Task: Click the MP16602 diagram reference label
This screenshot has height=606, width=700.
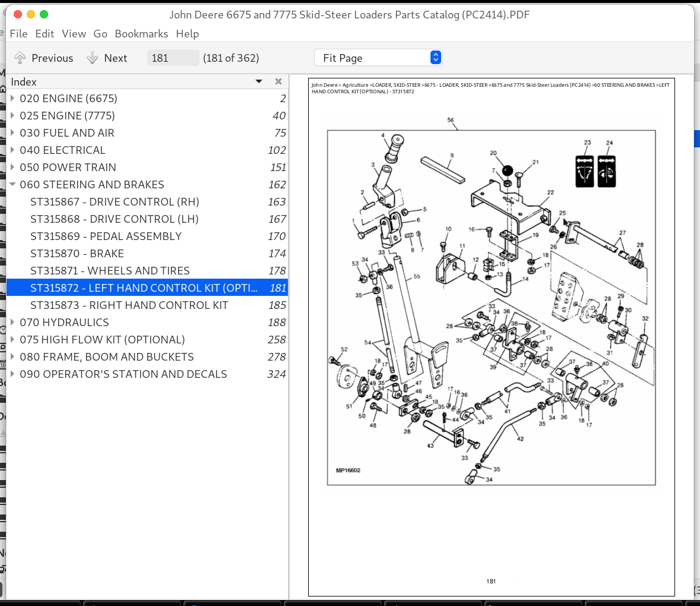Action: pyautogui.click(x=348, y=470)
